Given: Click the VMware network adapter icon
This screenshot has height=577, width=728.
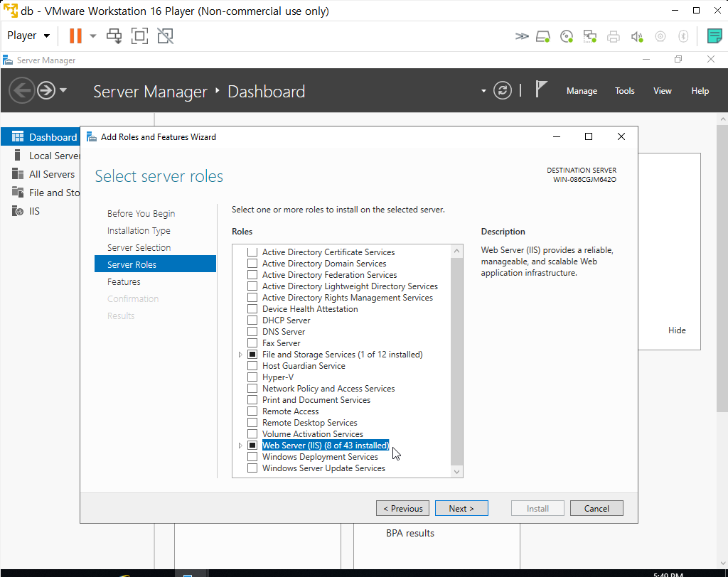Looking at the screenshot, I should coord(589,36).
